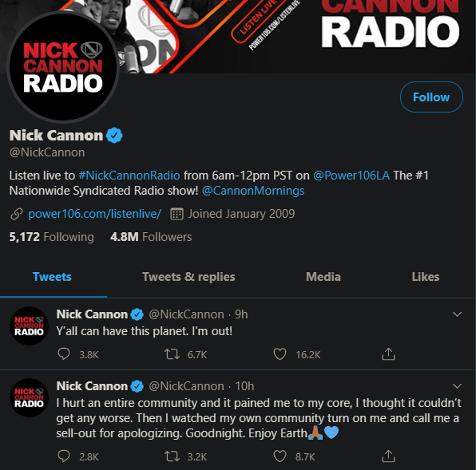Open the #NickCannonRadio hashtag

[x=129, y=176]
